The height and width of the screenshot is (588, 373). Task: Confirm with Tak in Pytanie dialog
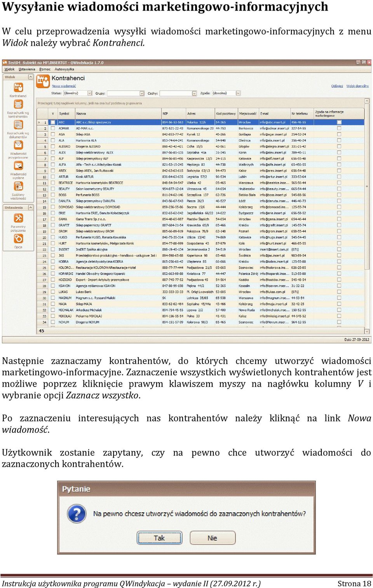point(160,538)
